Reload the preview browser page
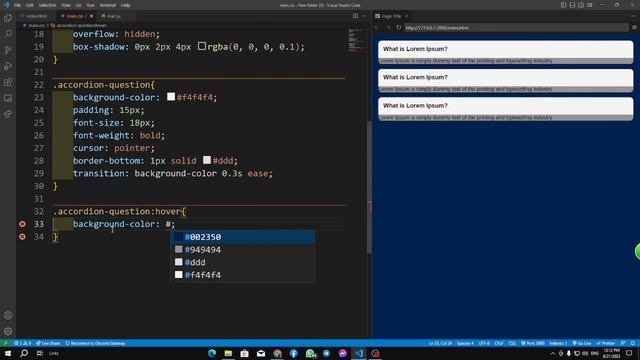This screenshot has width=640, height=360. (x=399, y=27)
